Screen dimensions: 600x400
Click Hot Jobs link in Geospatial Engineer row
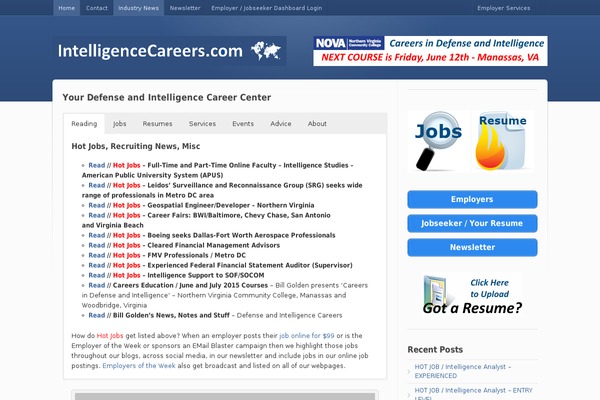(127, 205)
